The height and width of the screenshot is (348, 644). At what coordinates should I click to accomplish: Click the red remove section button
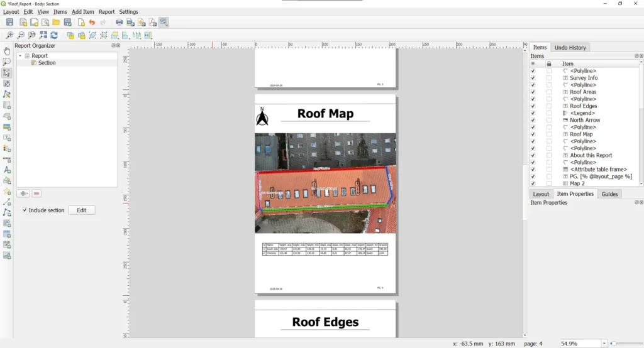(36, 193)
